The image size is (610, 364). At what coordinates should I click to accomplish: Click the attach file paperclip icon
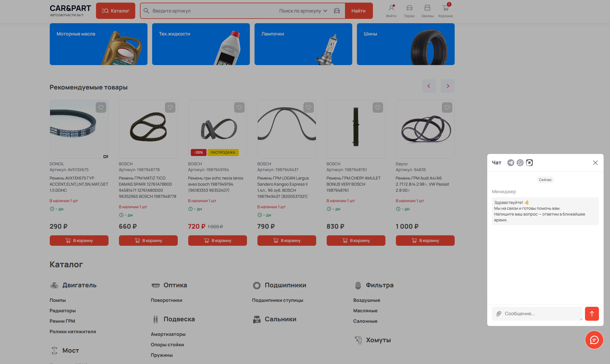pyautogui.click(x=499, y=314)
